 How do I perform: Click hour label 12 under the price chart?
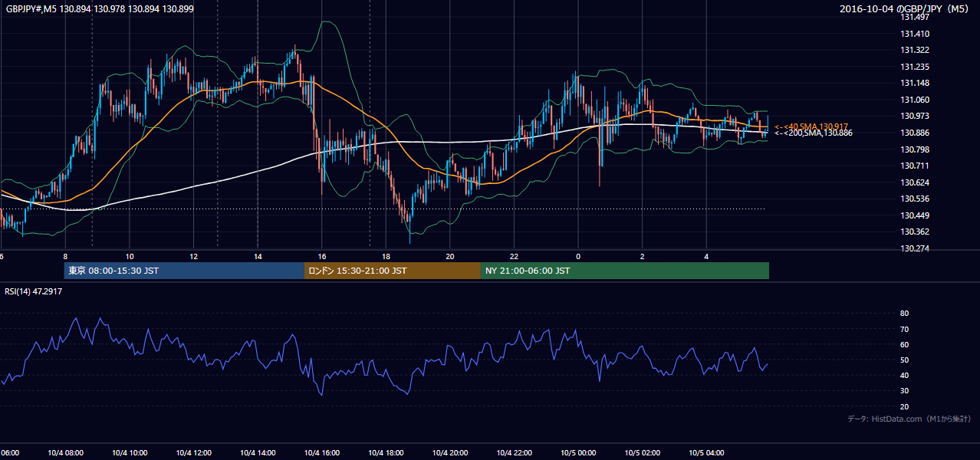click(x=194, y=256)
